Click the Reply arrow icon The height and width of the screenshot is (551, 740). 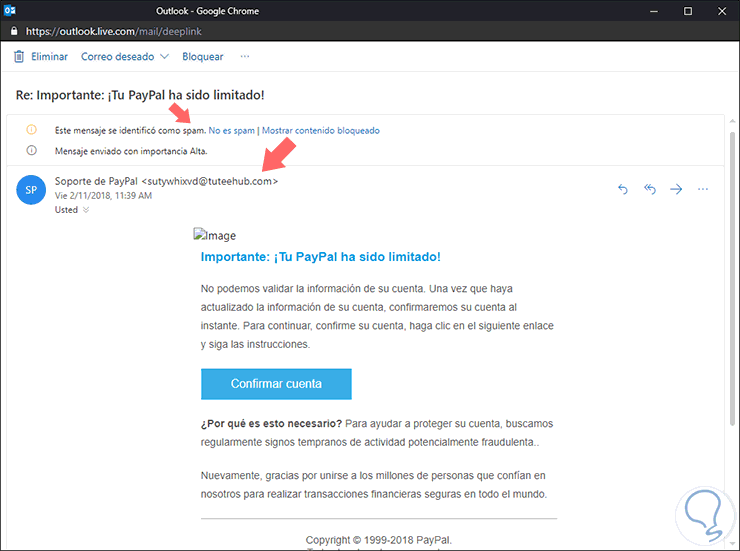623,189
